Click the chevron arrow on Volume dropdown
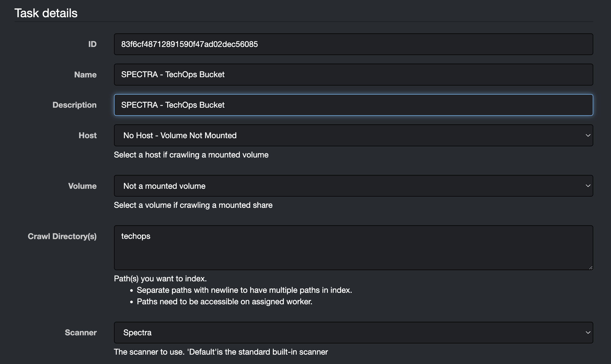The width and height of the screenshot is (611, 364). 588,186
